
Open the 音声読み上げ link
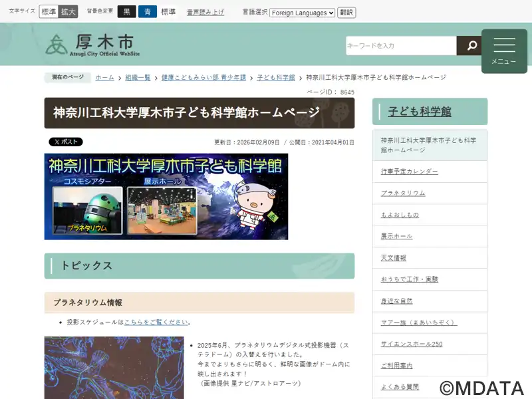pyautogui.click(x=205, y=12)
